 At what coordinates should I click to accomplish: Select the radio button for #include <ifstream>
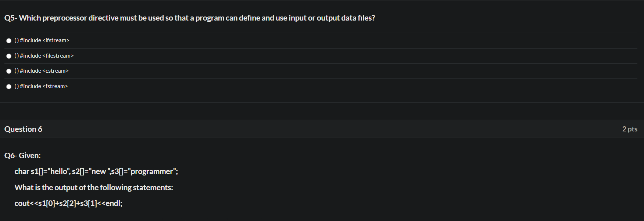(8, 40)
